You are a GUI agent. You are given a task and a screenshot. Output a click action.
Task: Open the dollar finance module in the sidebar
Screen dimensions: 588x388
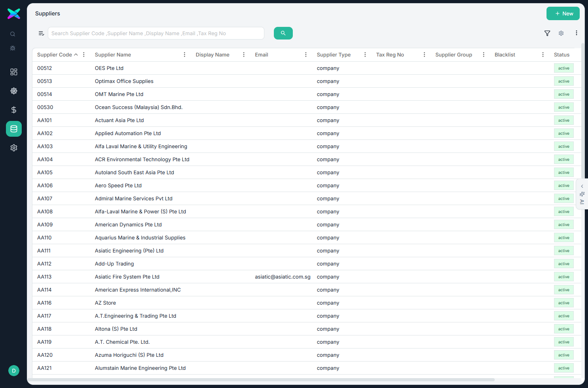14,110
